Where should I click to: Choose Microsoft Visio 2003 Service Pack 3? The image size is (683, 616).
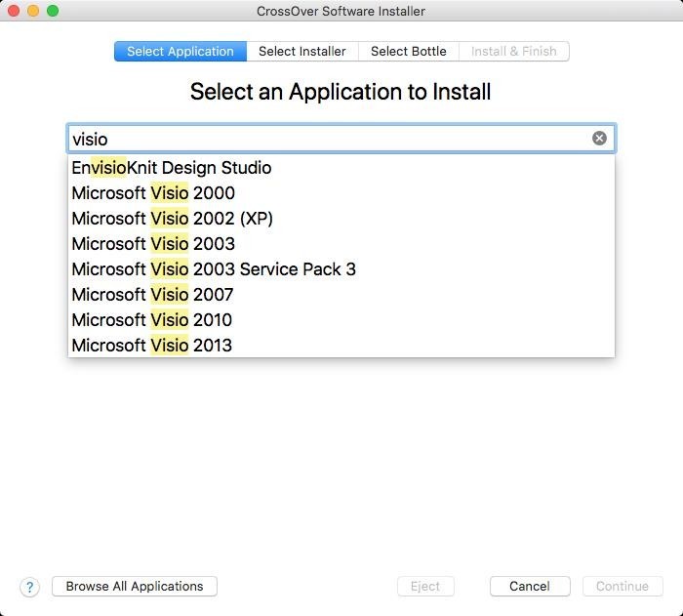coord(214,269)
